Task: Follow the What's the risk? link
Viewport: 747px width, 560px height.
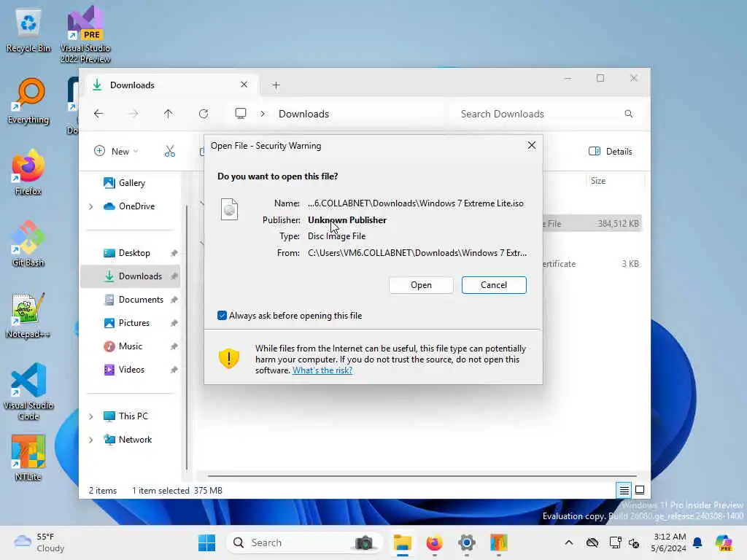Action: pos(322,370)
